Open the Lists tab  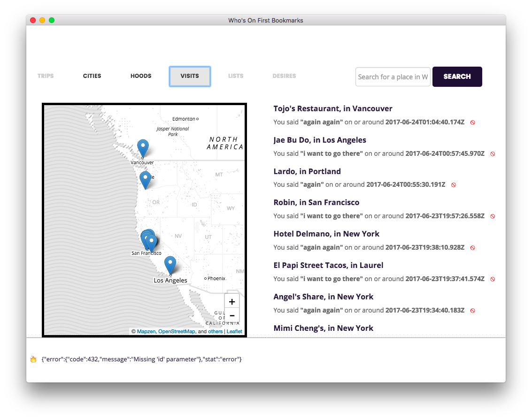pos(236,76)
